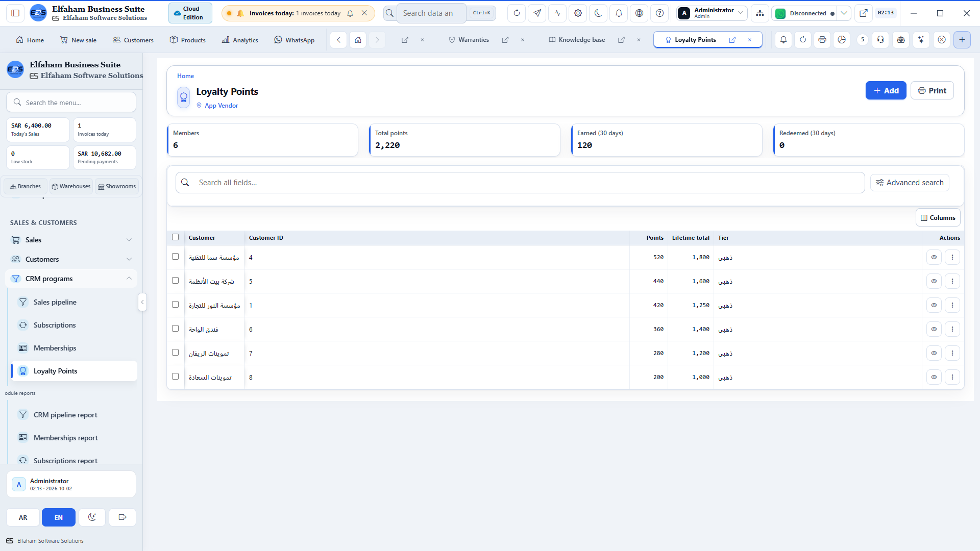Image resolution: width=980 pixels, height=551 pixels.
Task: Expand the Sales menu section
Action: tap(71, 240)
